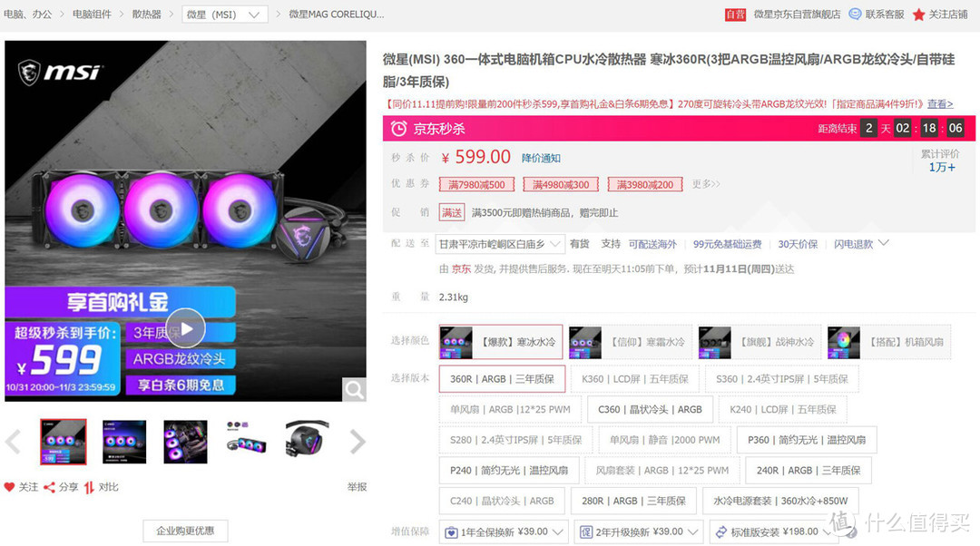Viewport: 980px width, 546px height.
Task: Click 更多>> to see more coupons
Action: coord(706,184)
